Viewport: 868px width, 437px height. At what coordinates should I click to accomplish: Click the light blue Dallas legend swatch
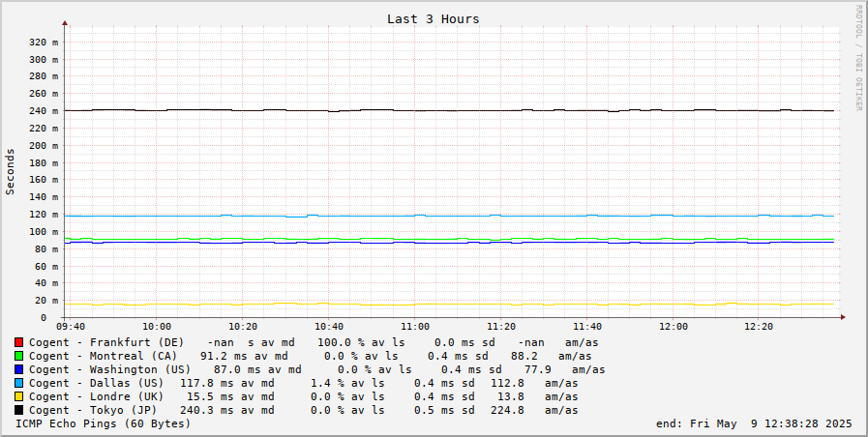click(18, 384)
